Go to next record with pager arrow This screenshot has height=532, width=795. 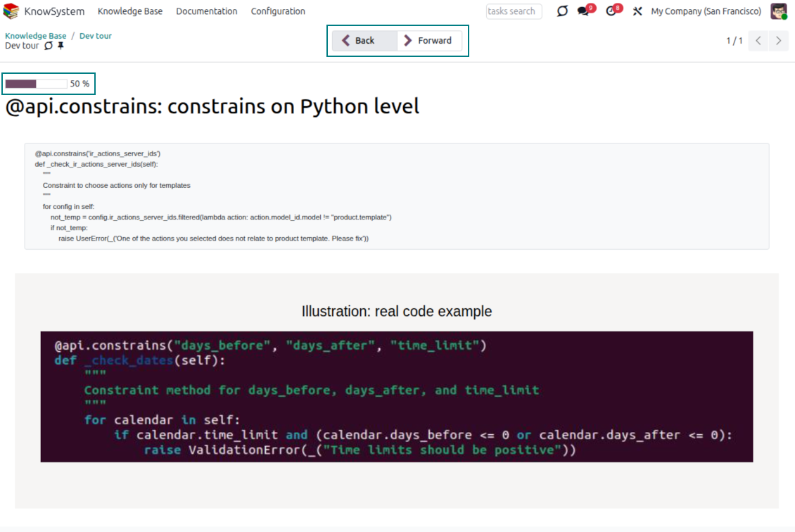778,41
